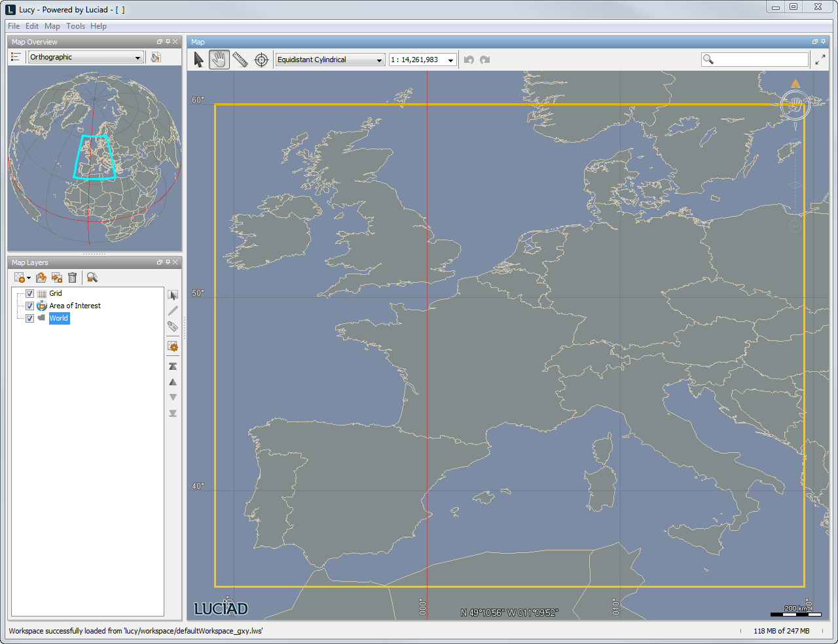
Task: Pin the Map Layers panel
Action: (168, 262)
